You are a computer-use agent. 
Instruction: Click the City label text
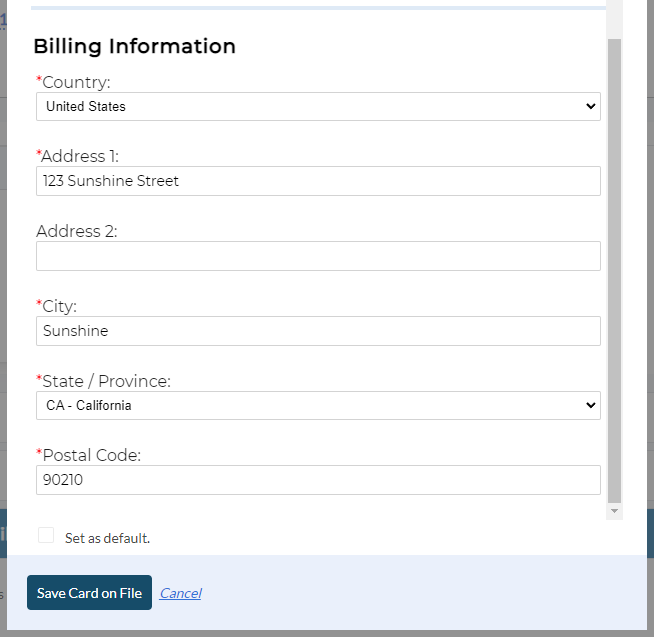[x=59, y=306]
